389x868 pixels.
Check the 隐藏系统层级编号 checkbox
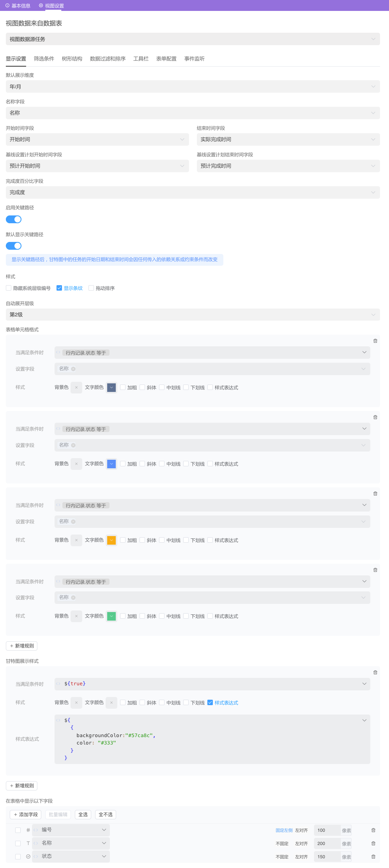pyautogui.click(x=9, y=288)
